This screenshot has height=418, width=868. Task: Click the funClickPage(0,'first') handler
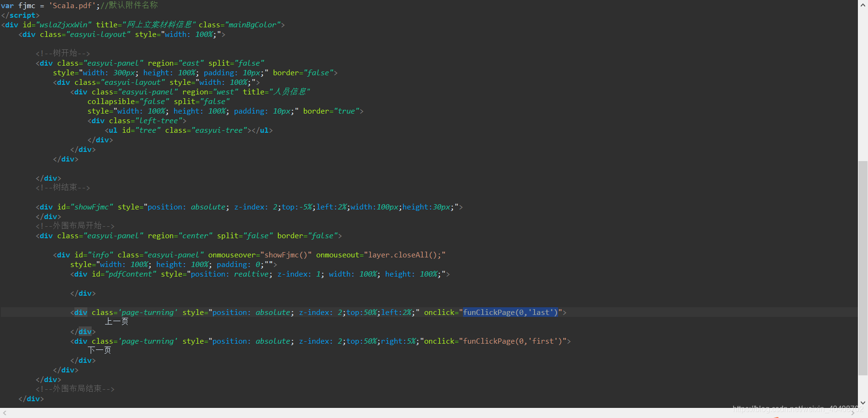513,341
